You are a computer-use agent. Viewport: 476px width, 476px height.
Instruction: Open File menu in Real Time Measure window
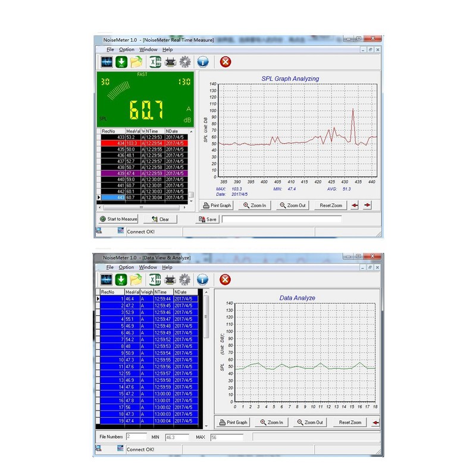click(x=111, y=49)
